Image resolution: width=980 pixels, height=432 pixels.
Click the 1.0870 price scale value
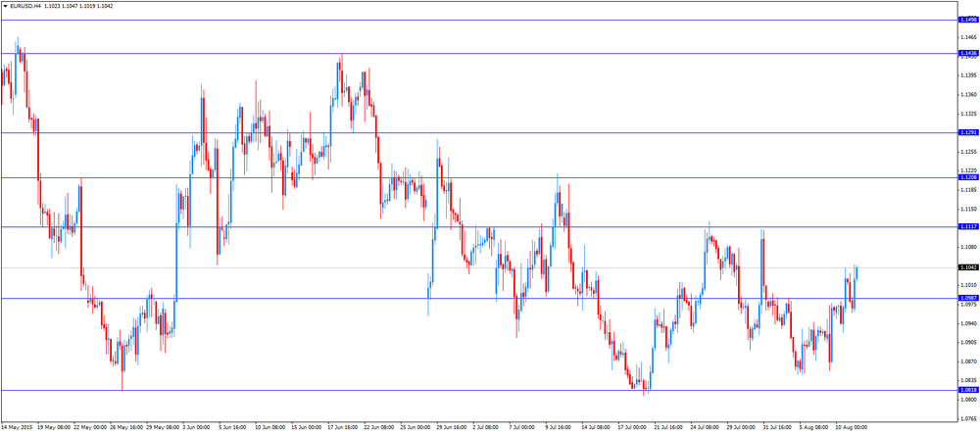(969, 361)
